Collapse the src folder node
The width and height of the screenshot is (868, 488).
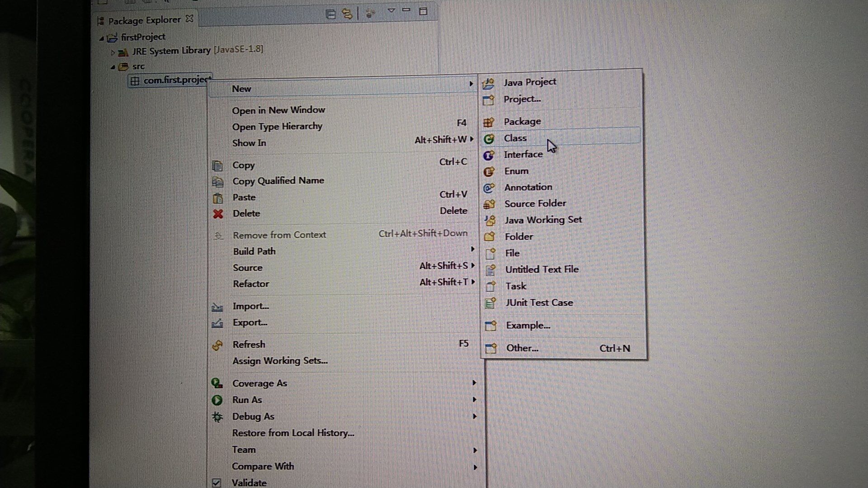(113, 67)
